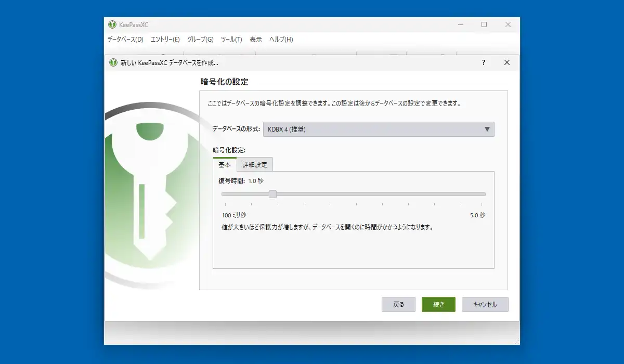Open the エントリー(E) menu

[x=165, y=40]
